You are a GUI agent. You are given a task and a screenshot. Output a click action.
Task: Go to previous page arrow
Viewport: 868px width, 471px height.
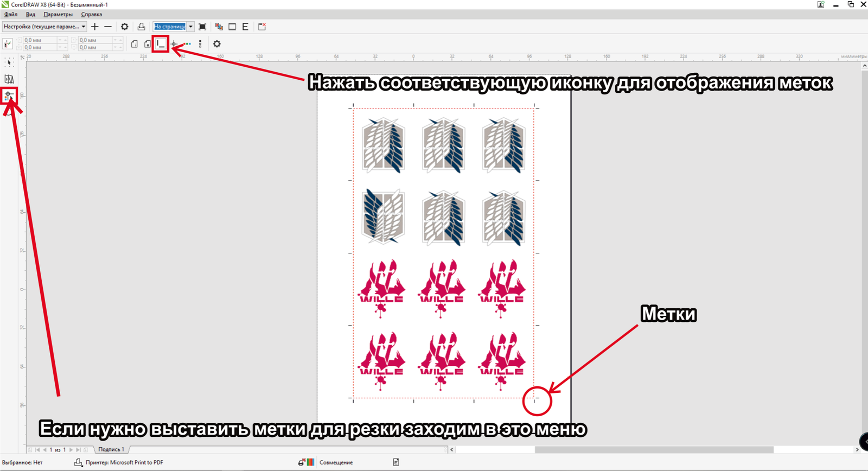pos(44,450)
